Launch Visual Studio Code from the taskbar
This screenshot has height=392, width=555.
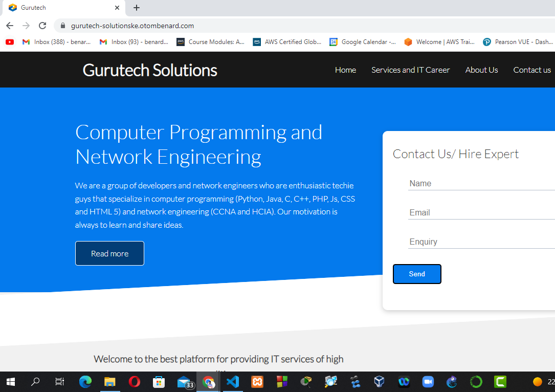[x=233, y=382]
